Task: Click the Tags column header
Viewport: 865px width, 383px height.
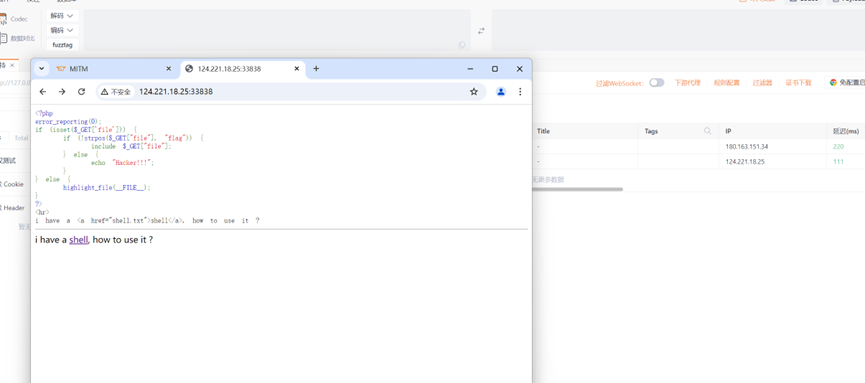Action: (678, 131)
